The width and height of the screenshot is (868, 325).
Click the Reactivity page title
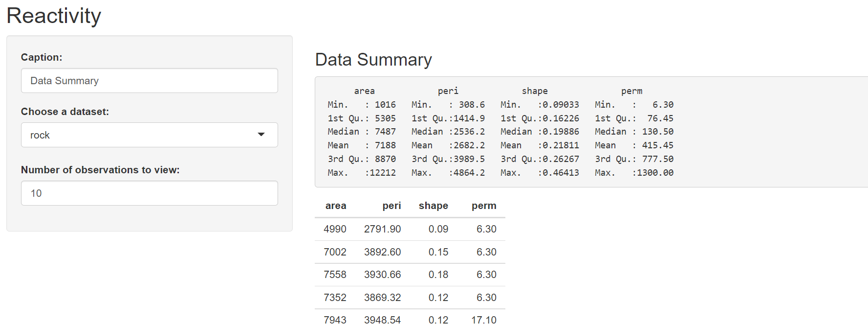[x=54, y=16]
